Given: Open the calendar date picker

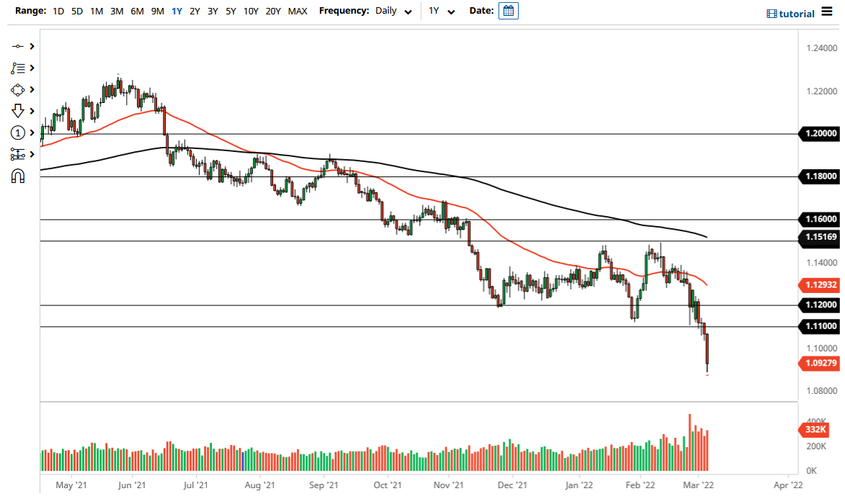Looking at the screenshot, I should coord(509,11).
